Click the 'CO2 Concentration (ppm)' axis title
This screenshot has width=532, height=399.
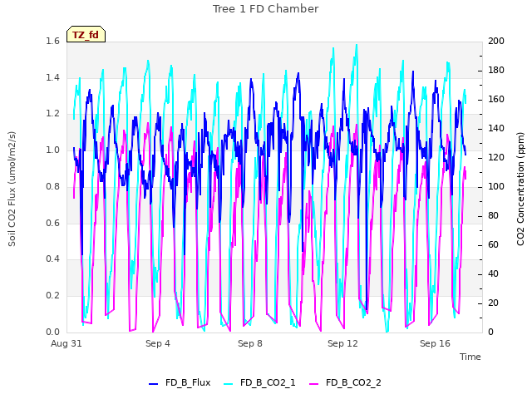coord(520,189)
